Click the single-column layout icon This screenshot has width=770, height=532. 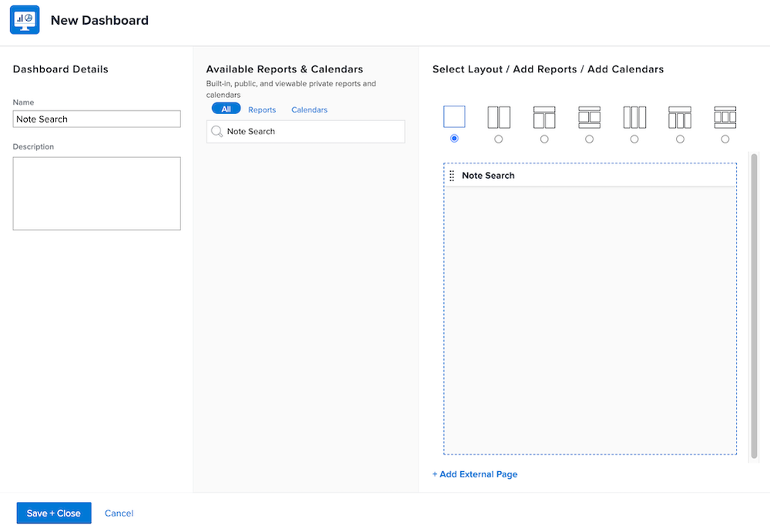tap(454, 117)
